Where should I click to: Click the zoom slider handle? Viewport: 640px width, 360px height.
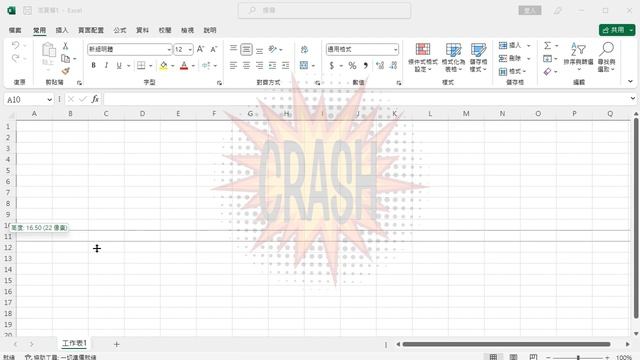[x=578, y=358]
